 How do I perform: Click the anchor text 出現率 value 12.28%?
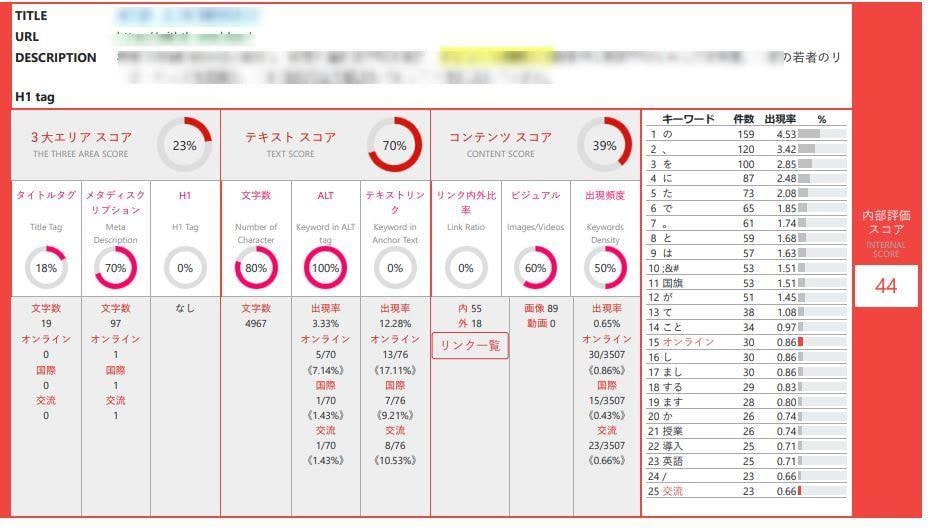tap(395, 324)
